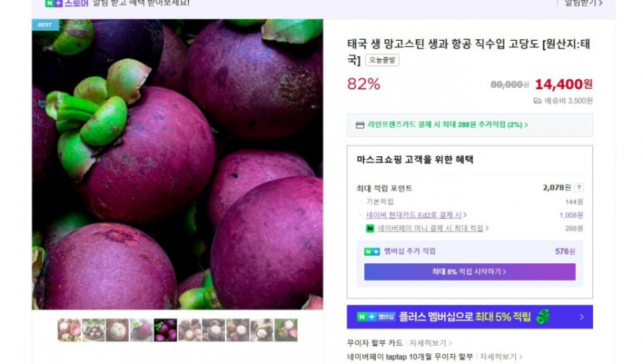Click the N+ membership badge beside 멤버십 추가 적립

coord(372,252)
